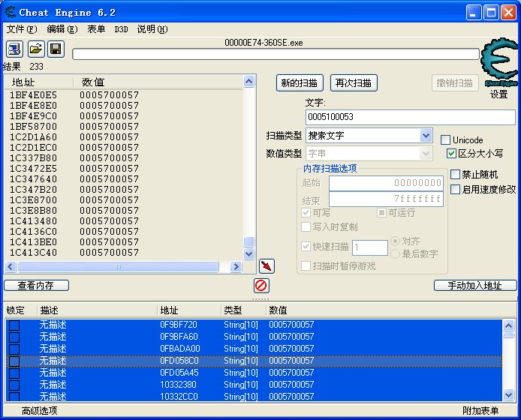Click 手动加入地址 add address manually button

tap(475, 286)
